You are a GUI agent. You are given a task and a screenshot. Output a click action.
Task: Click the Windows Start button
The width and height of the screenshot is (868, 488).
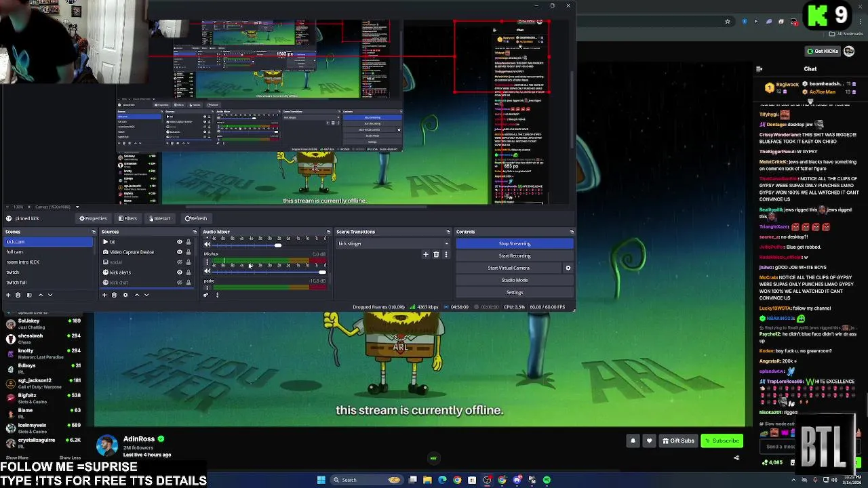(x=321, y=480)
